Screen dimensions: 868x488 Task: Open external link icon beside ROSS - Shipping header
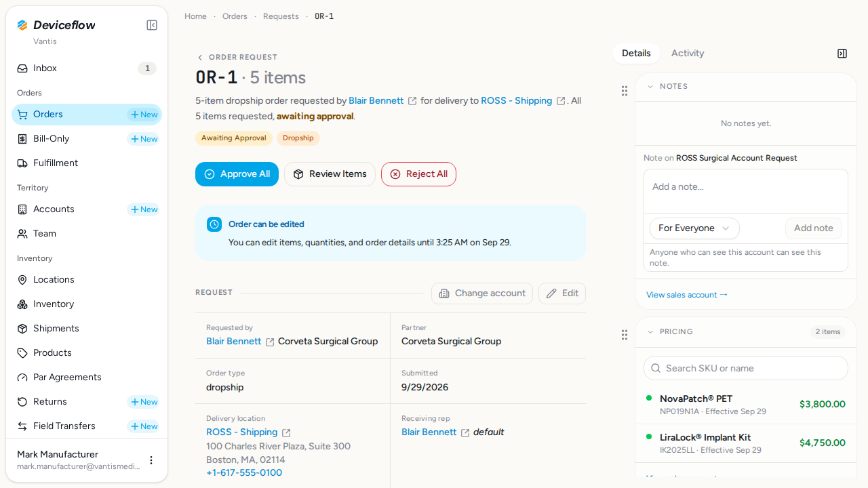561,101
